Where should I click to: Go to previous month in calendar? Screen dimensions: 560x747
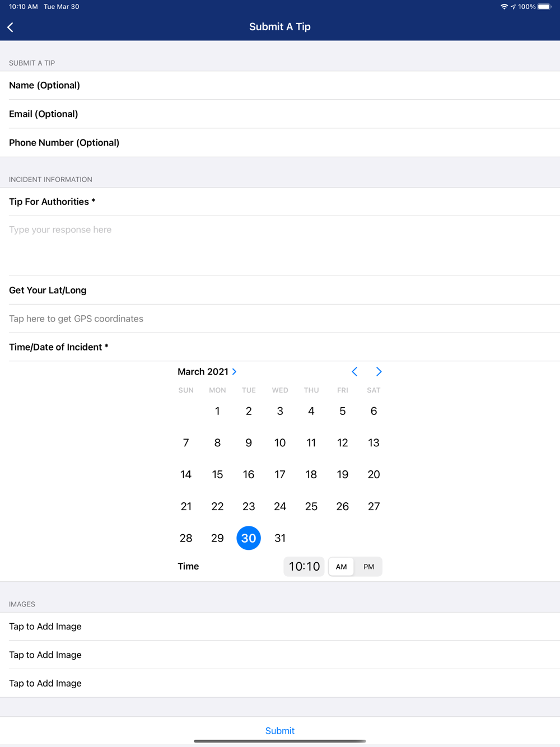point(354,372)
